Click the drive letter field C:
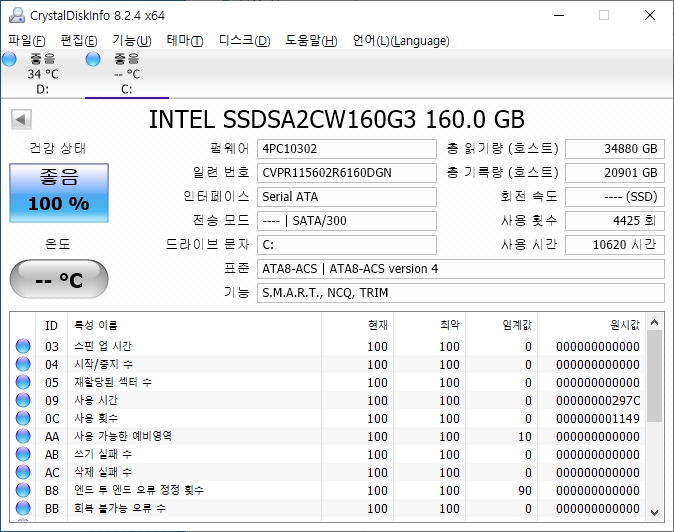This screenshot has height=532, width=674. tap(347, 245)
